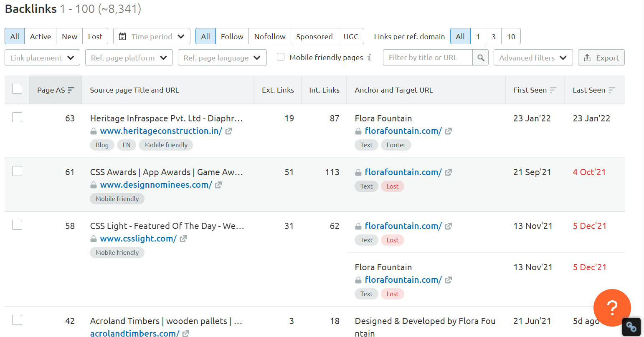Click the Anchor and Target URL header
Viewport: 644px width, 337px height.
pos(394,90)
